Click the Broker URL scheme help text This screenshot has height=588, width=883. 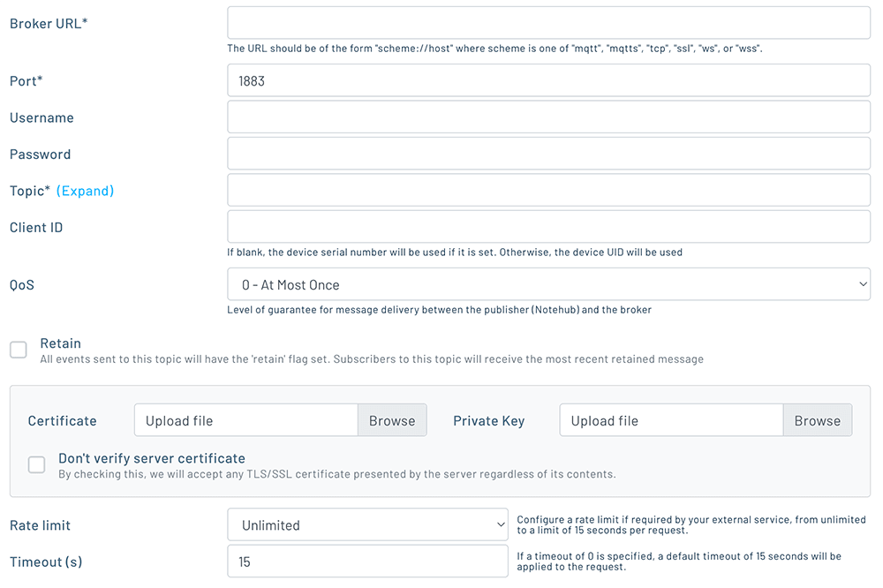[494, 49]
